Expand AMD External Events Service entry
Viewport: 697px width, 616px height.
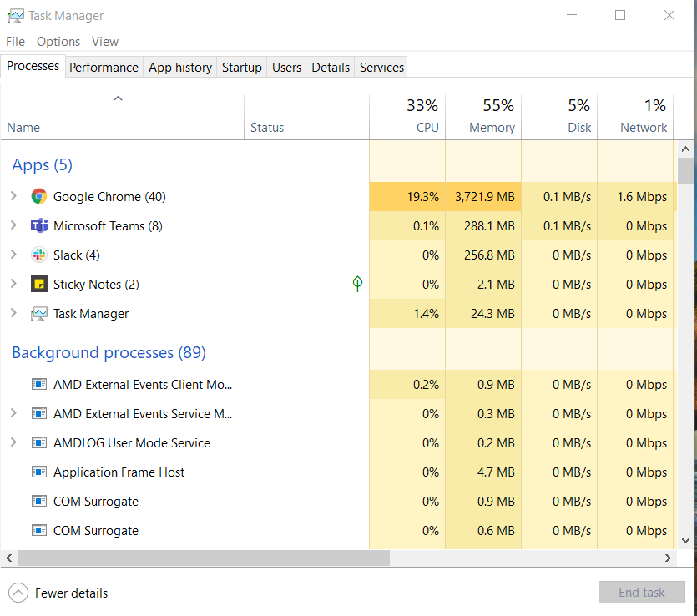(13, 413)
